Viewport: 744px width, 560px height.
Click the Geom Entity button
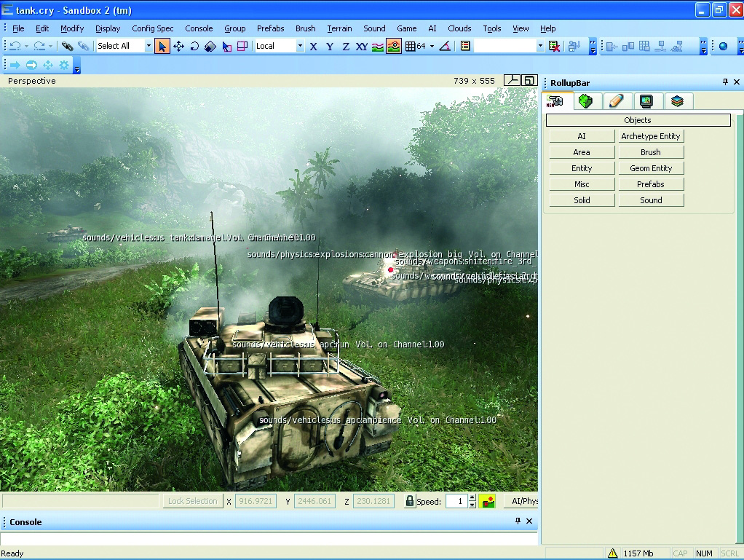(x=650, y=168)
